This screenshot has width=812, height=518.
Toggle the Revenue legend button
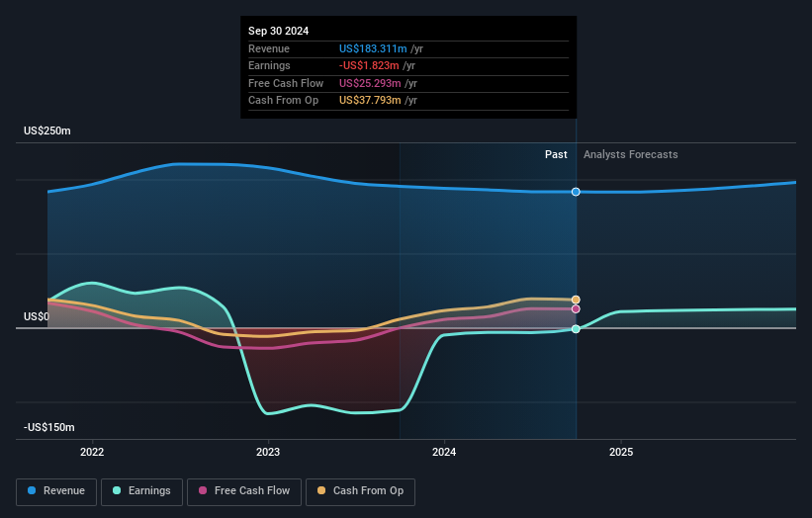[x=56, y=491]
